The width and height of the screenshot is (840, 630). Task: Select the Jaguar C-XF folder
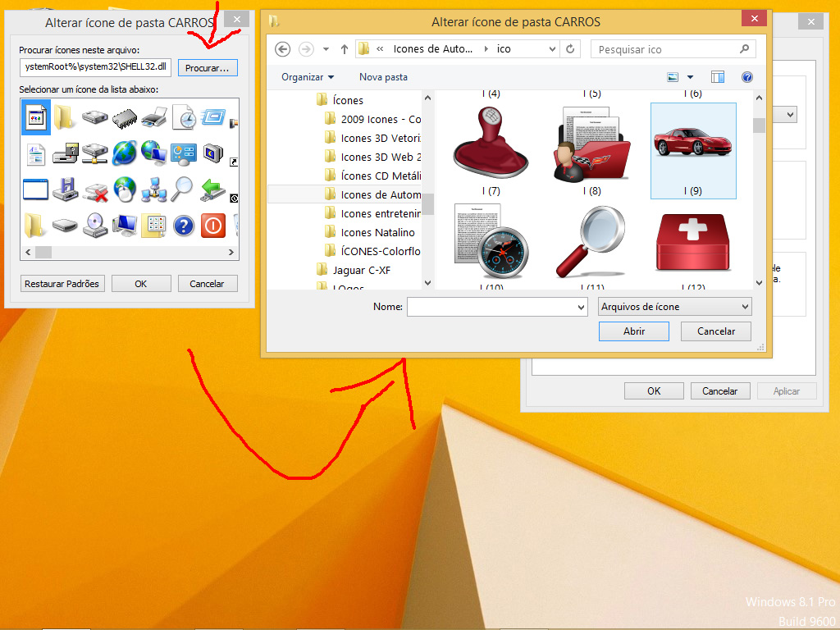coord(353,270)
